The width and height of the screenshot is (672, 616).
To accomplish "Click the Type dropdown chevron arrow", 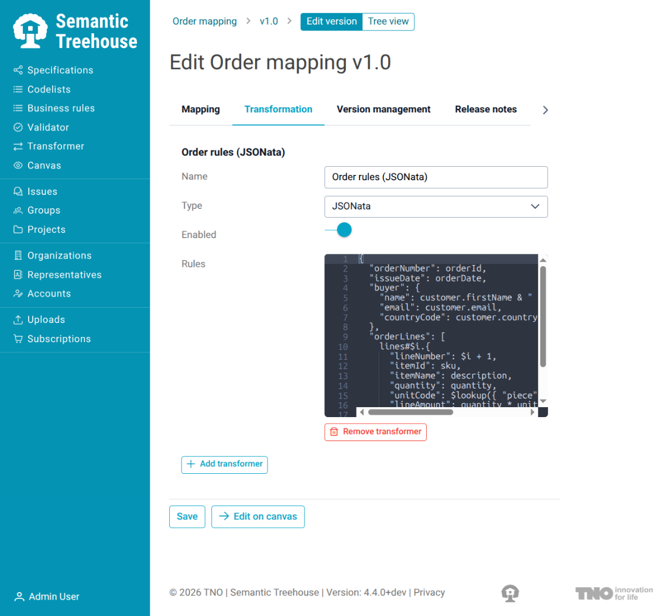I will coord(535,207).
